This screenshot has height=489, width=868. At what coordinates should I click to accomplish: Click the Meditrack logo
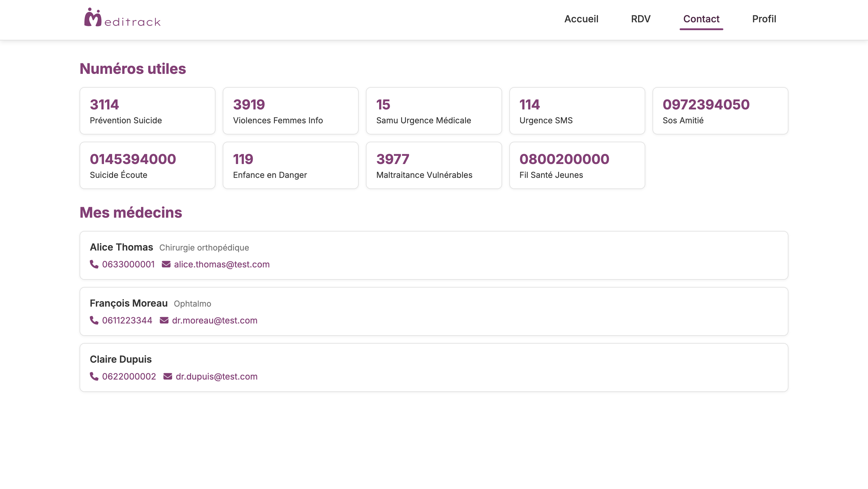(122, 17)
